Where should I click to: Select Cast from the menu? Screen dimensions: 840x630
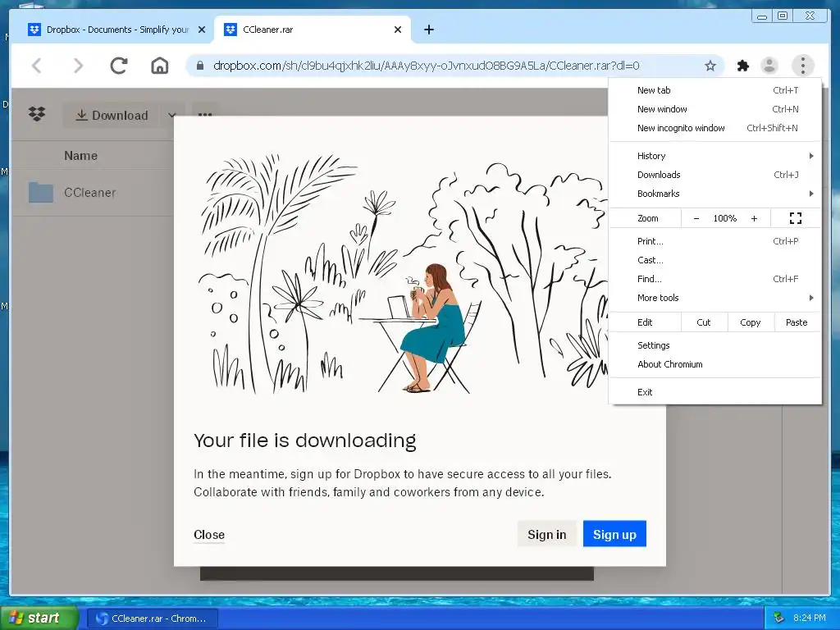pyautogui.click(x=715, y=260)
